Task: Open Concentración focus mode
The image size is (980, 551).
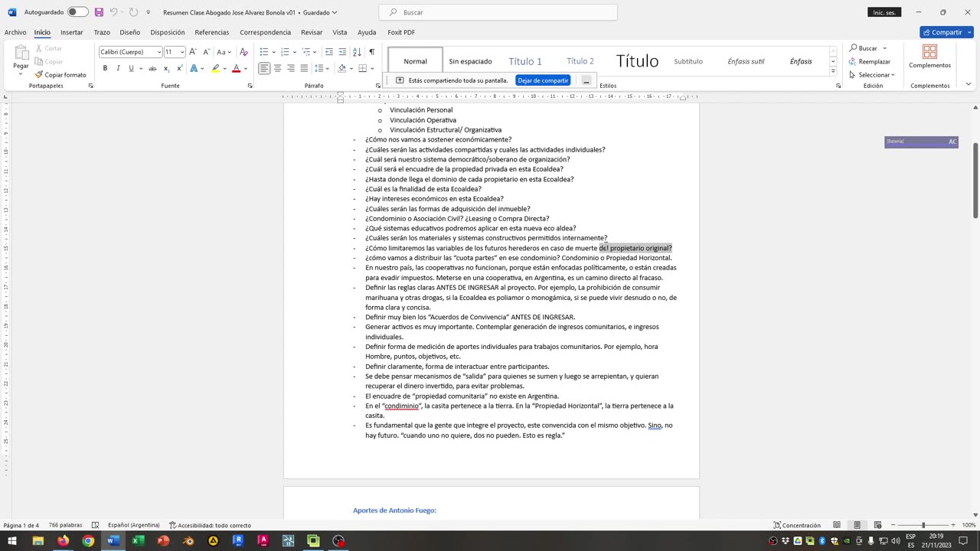Action: click(x=797, y=525)
